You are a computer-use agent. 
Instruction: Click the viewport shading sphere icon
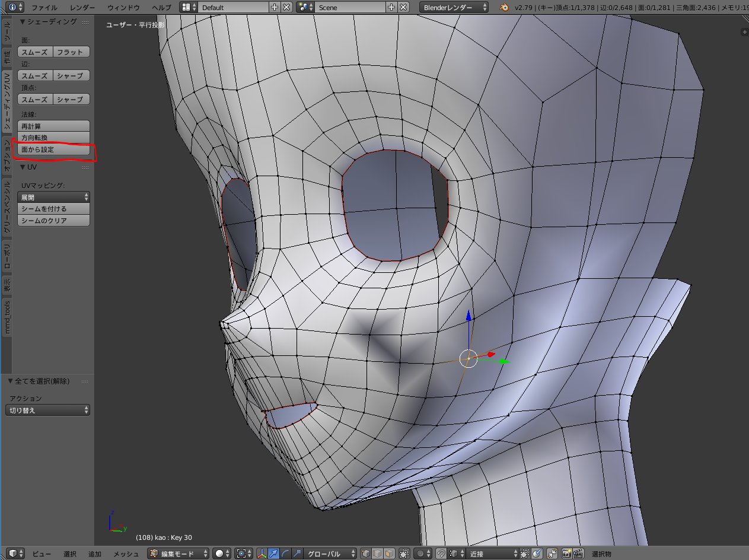(223, 553)
